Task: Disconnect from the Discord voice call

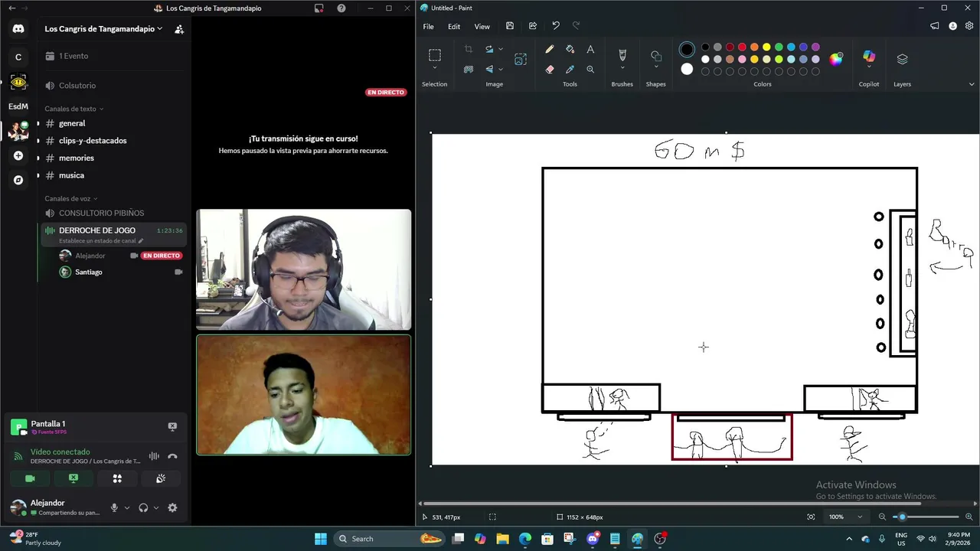Action: (172, 456)
